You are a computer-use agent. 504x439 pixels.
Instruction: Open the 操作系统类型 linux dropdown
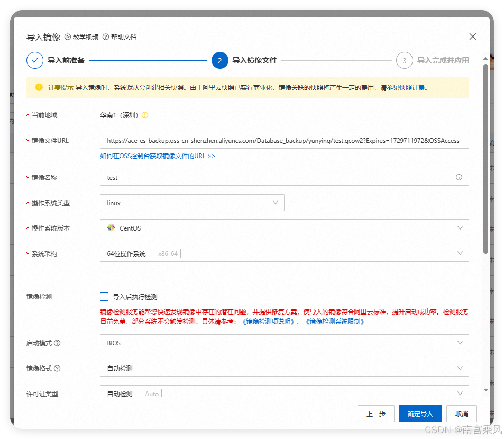tap(192, 203)
